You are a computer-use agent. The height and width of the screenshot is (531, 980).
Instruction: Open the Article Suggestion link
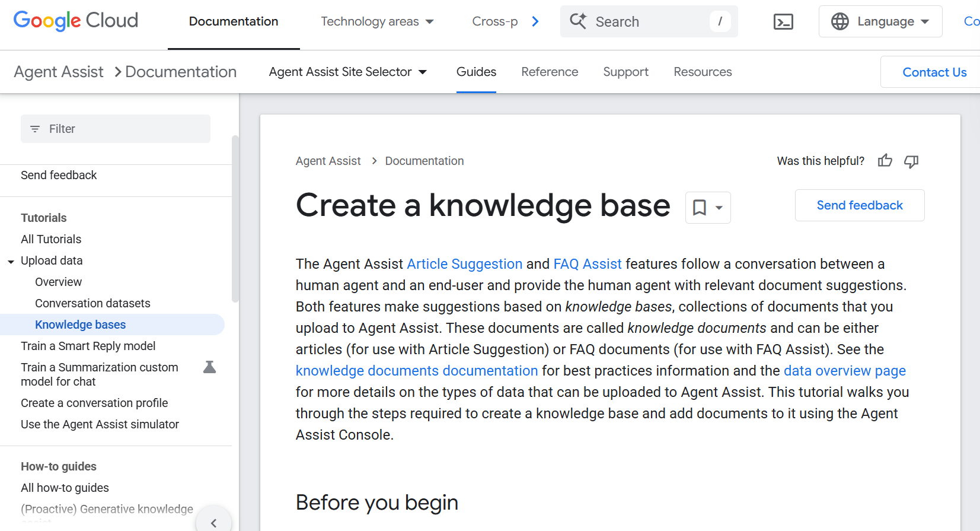pyautogui.click(x=465, y=264)
